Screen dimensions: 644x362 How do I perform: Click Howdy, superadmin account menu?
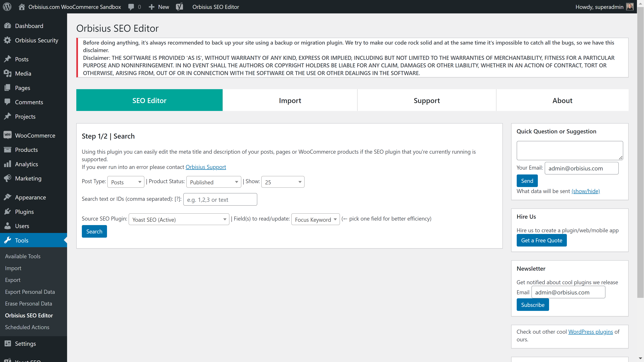(604, 7)
